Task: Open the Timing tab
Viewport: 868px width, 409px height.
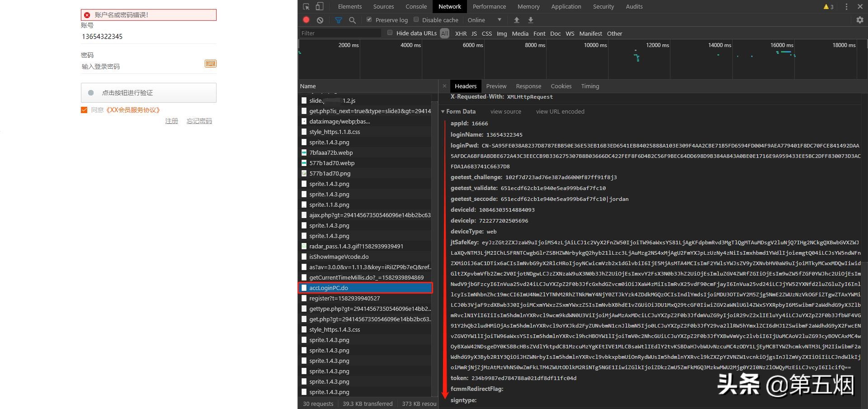Action: point(590,86)
